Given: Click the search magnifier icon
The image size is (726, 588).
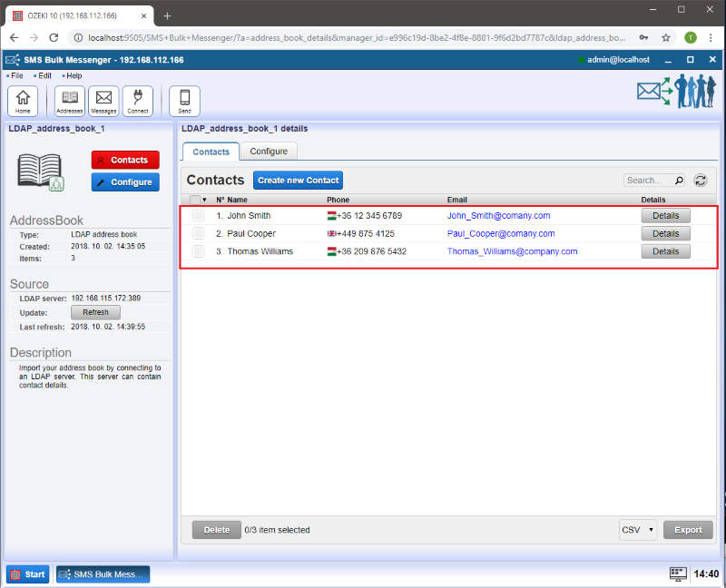Looking at the screenshot, I should 681,180.
